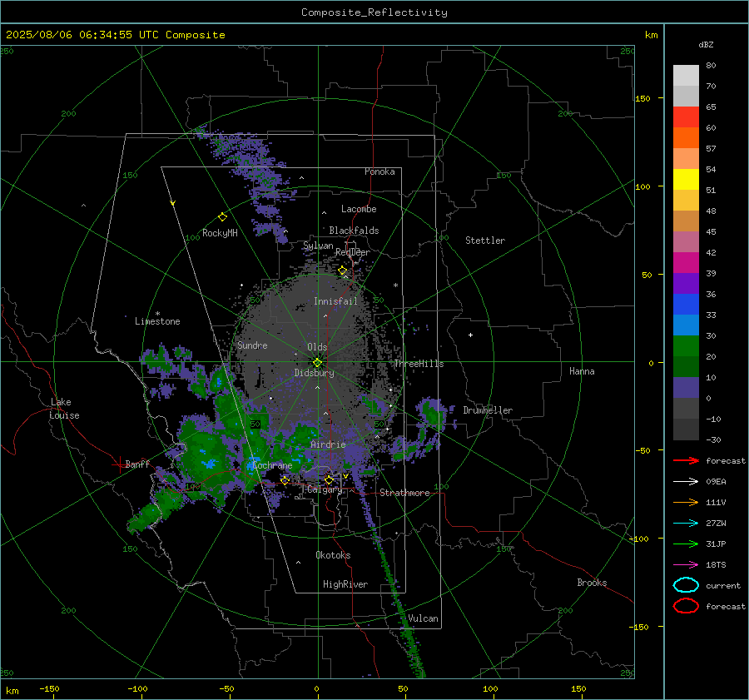Click the Innisfail label
Image resolution: width=749 pixels, height=700 pixels.
pos(335,301)
